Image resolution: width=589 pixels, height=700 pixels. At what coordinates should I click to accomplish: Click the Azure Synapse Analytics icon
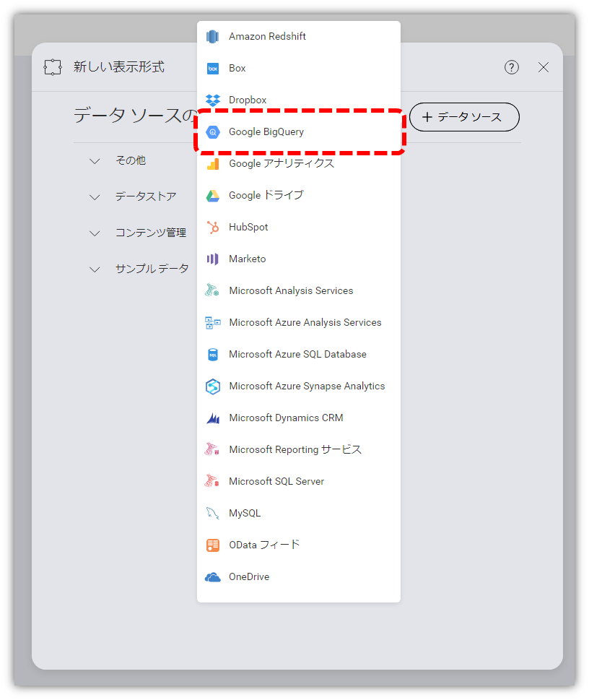pos(213,386)
